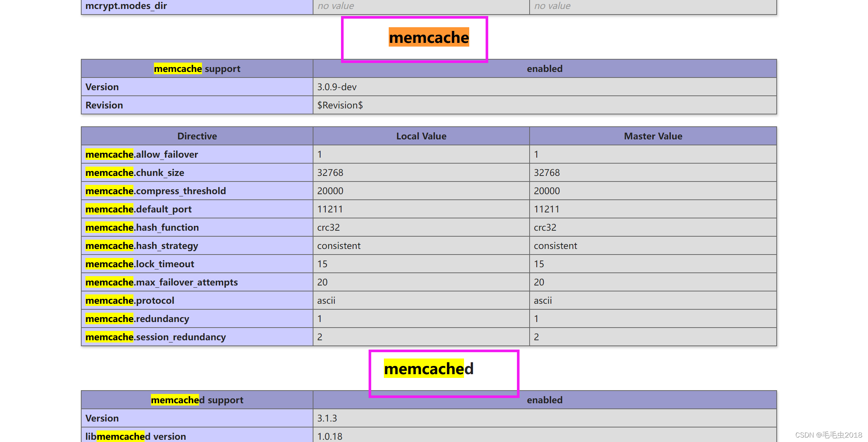Screen dimensions: 868x442
Task: Click default_port master value 11211
Action: (x=547, y=209)
